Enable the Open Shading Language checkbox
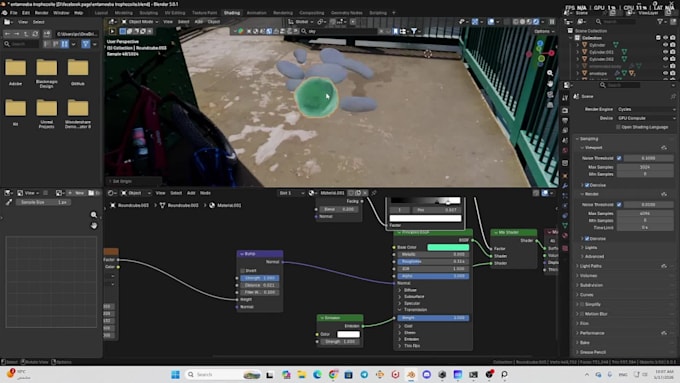Viewport: 680px width, 383px height. point(618,127)
